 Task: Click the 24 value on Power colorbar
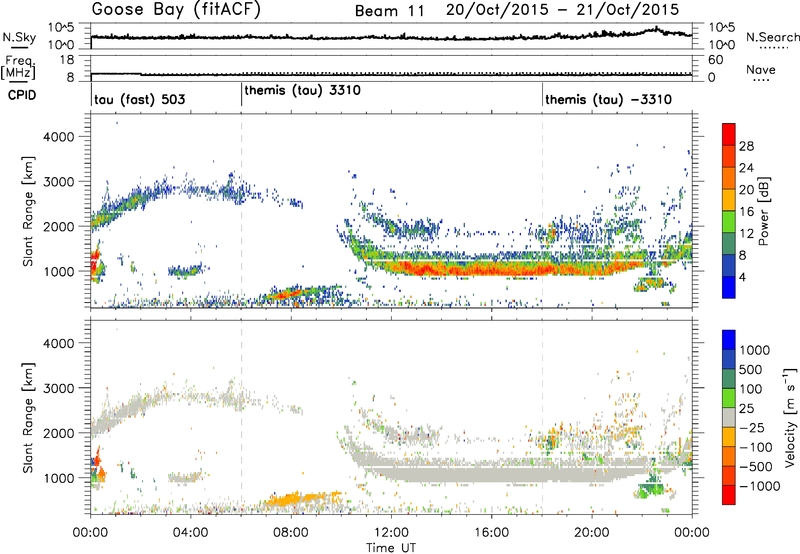(x=746, y=168)
